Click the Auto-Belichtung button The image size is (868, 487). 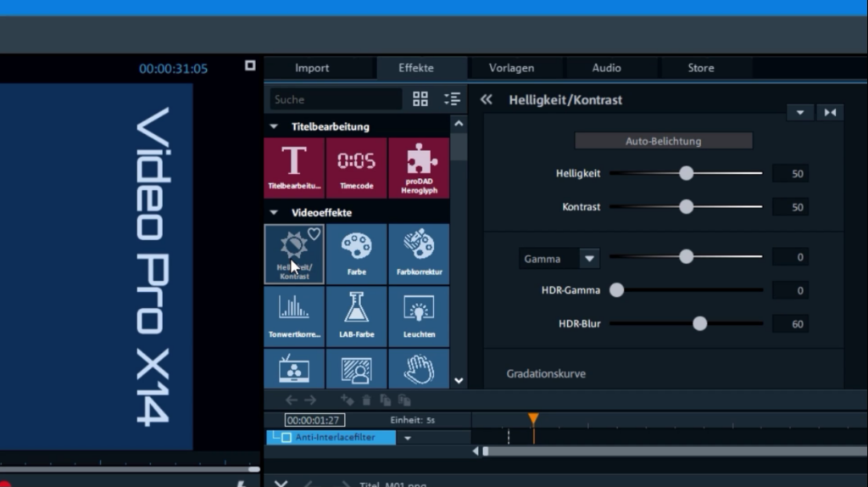click(x=664, y=142)
